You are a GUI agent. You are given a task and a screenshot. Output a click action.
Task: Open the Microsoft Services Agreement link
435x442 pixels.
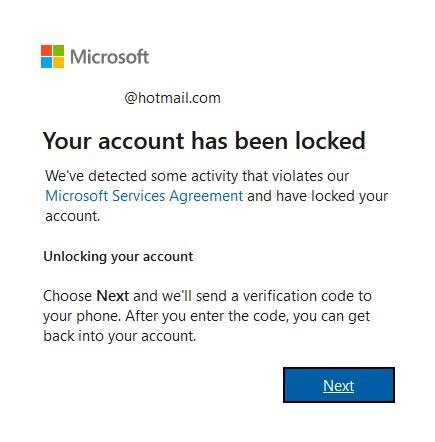[x=144, y=196]
